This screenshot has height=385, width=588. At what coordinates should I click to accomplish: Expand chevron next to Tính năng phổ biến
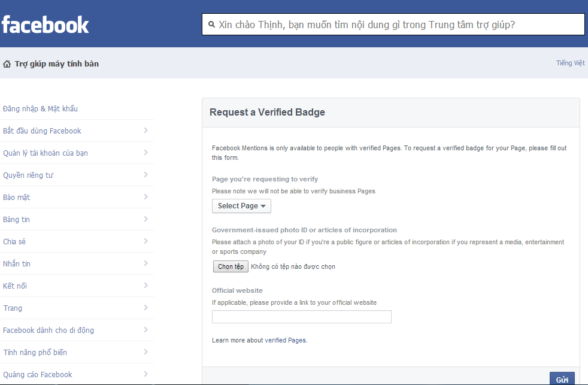point(146,351)
